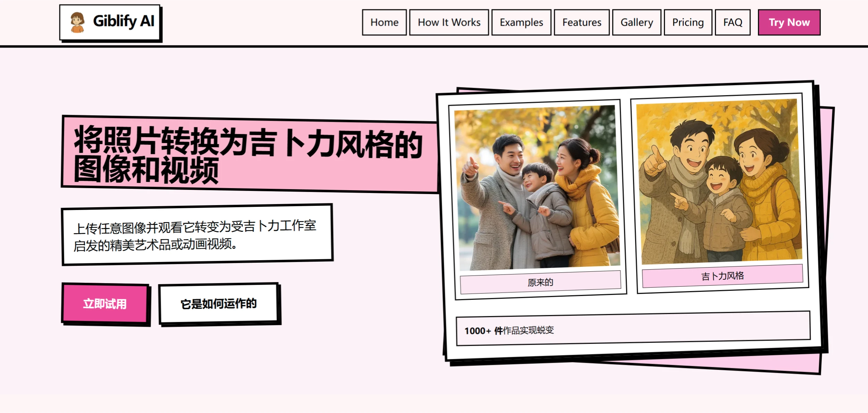Screen dimensions: 868x413
Task: Click the Giblify AI brand name text
Action: pyautogui.click(x=124, y=21)
